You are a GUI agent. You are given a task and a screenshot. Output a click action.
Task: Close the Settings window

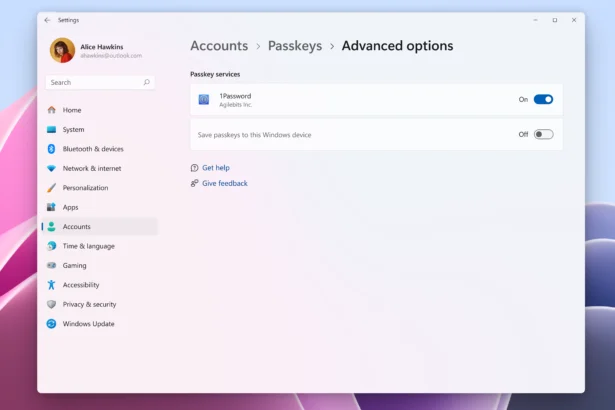click(574, 20)
